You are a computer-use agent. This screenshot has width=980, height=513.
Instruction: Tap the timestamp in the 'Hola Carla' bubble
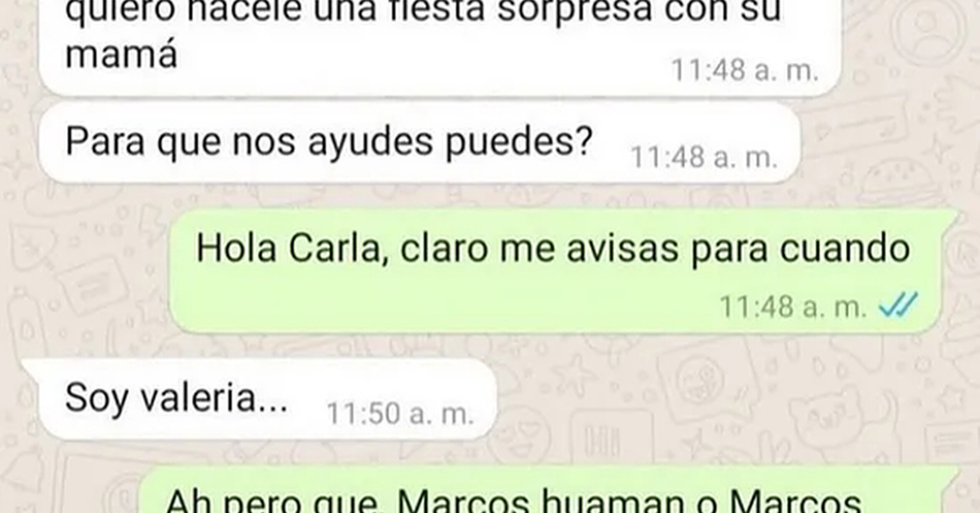793,306
